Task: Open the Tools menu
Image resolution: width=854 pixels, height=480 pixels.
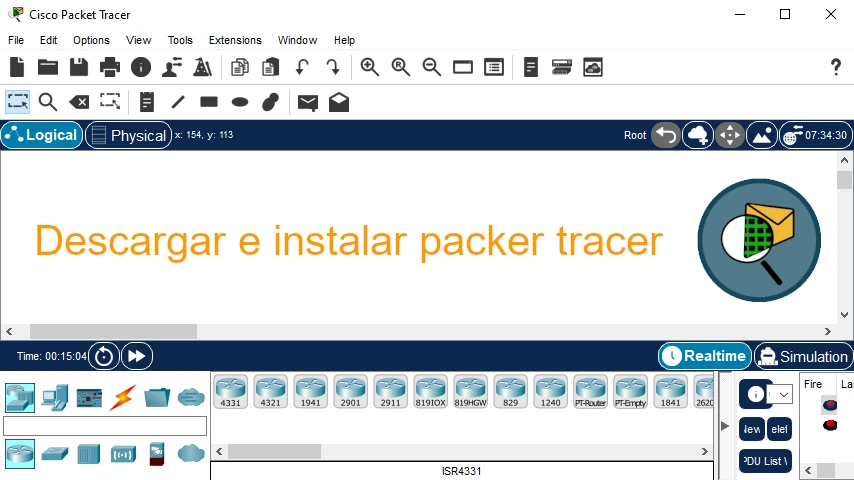Action: pos(180,40)
